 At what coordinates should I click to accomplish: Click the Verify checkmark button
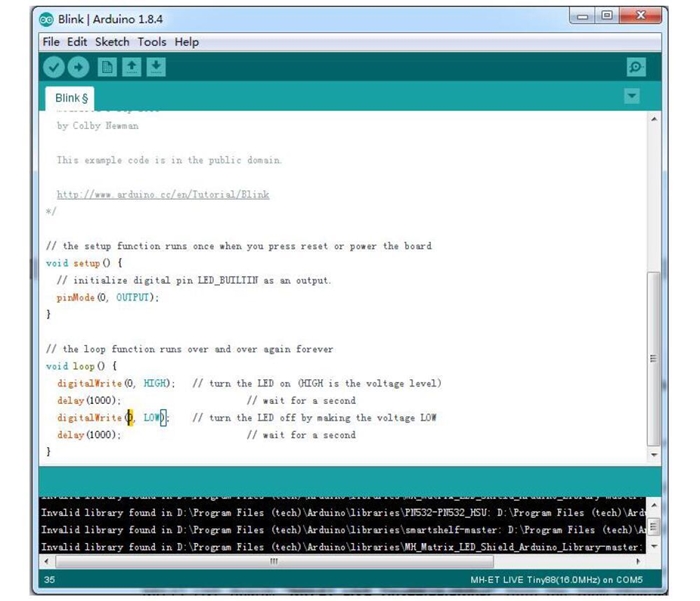point(54,67)
